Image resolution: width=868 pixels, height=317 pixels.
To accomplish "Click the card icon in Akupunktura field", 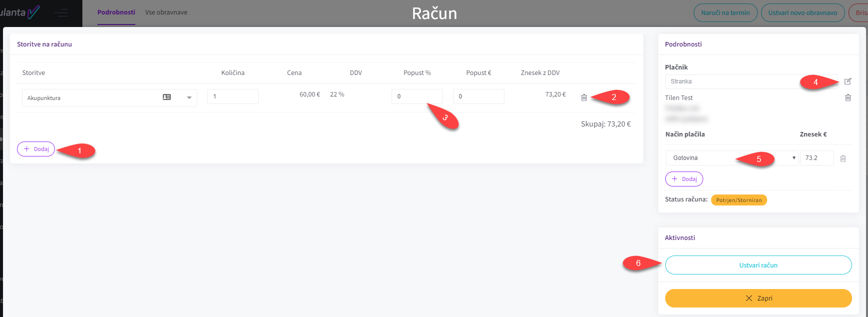I will (167, 97).
